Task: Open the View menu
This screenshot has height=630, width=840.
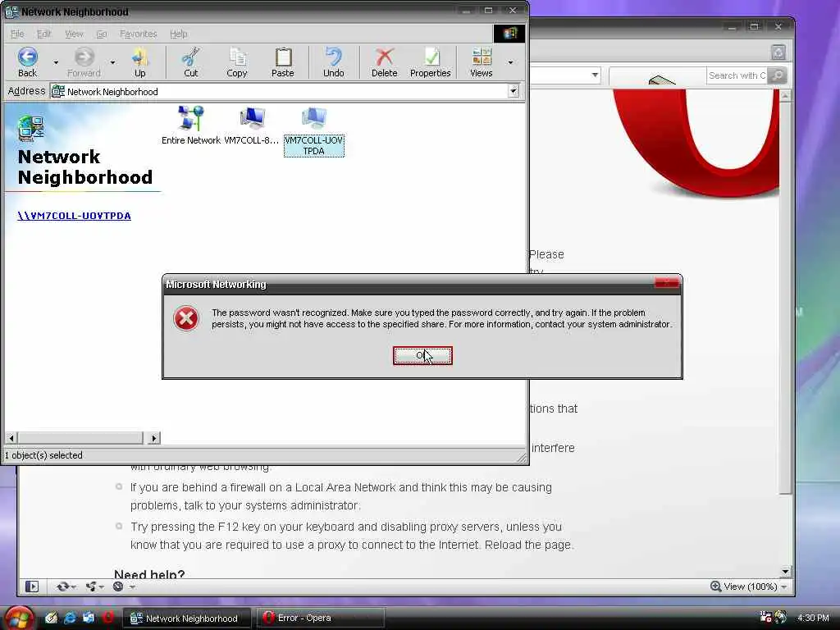Action: (74, 34)
